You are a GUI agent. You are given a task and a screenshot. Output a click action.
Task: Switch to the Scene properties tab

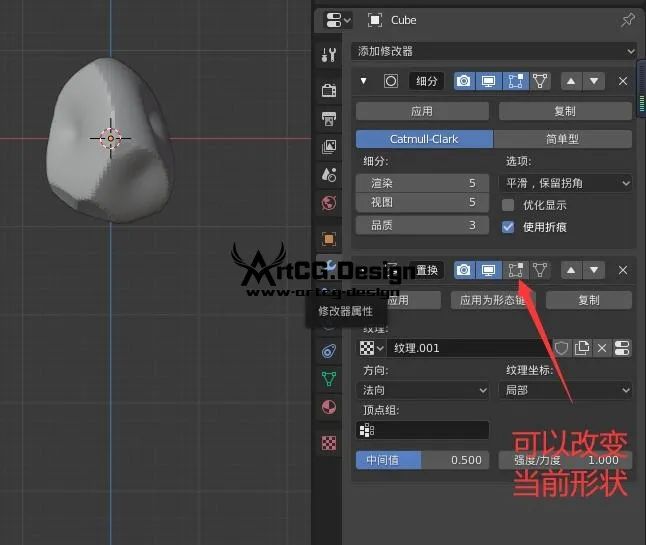[x=329, y=175]
